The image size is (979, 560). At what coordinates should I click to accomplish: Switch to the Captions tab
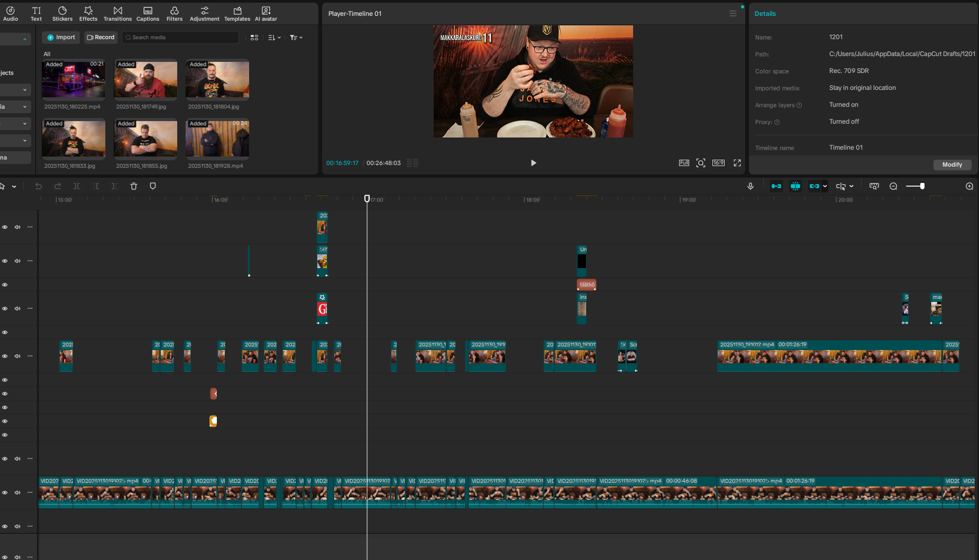click(x=148, y=14)
